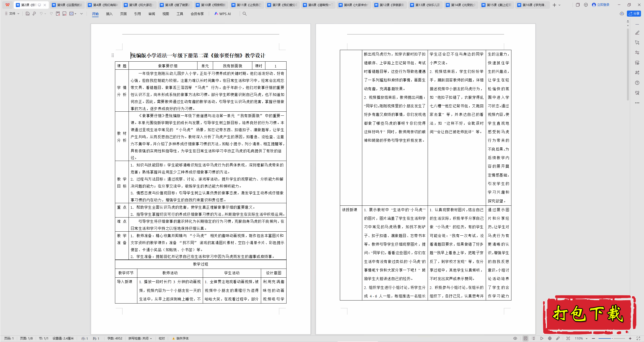Click the 缺失字体 missing font warning
This screenshot has height=342, width=644.
[x=180, y=338]
